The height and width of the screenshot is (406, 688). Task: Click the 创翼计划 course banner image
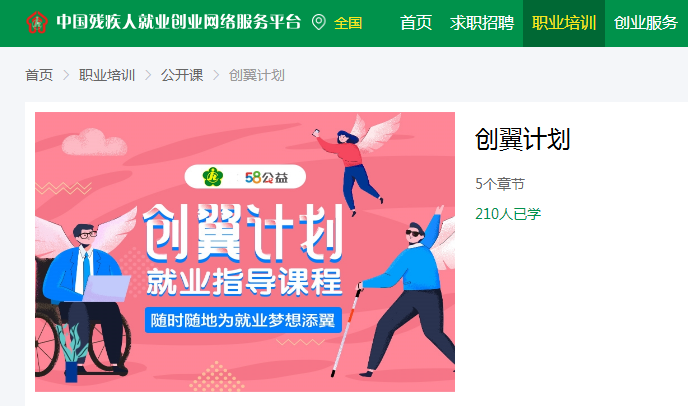[x=245, y=252]
